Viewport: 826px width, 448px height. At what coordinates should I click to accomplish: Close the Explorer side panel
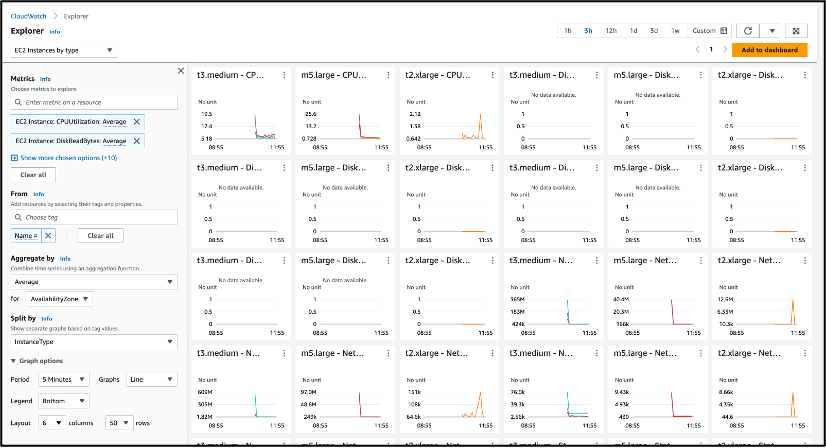180,71
